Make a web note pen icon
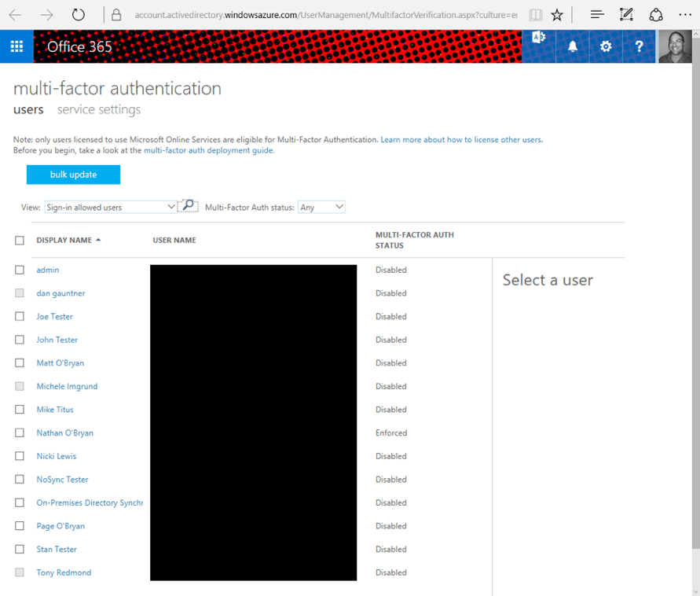Screen dimensions: 700x596 coord(626,15)
